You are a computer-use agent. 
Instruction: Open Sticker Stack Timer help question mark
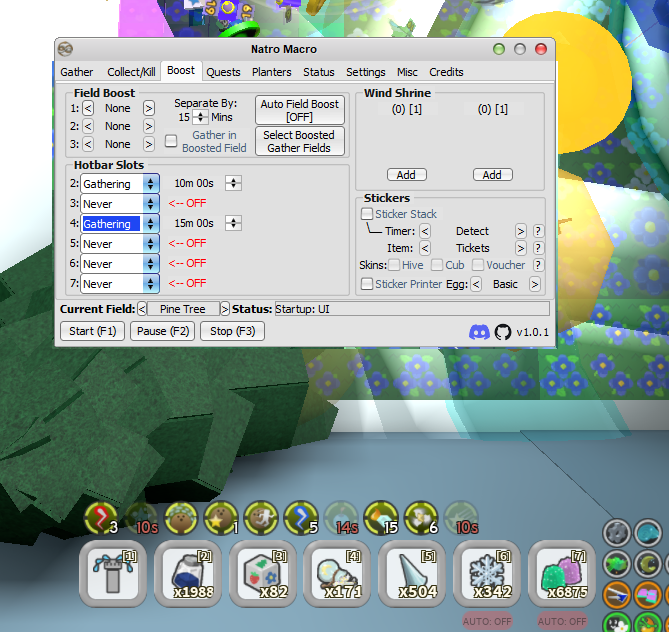pos(538,231)
